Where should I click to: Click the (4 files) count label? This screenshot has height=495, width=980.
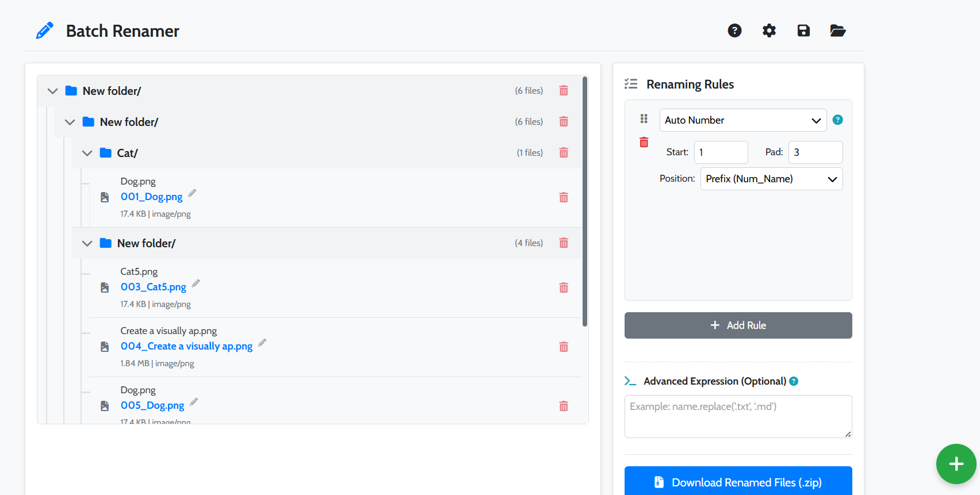point(529,243)
